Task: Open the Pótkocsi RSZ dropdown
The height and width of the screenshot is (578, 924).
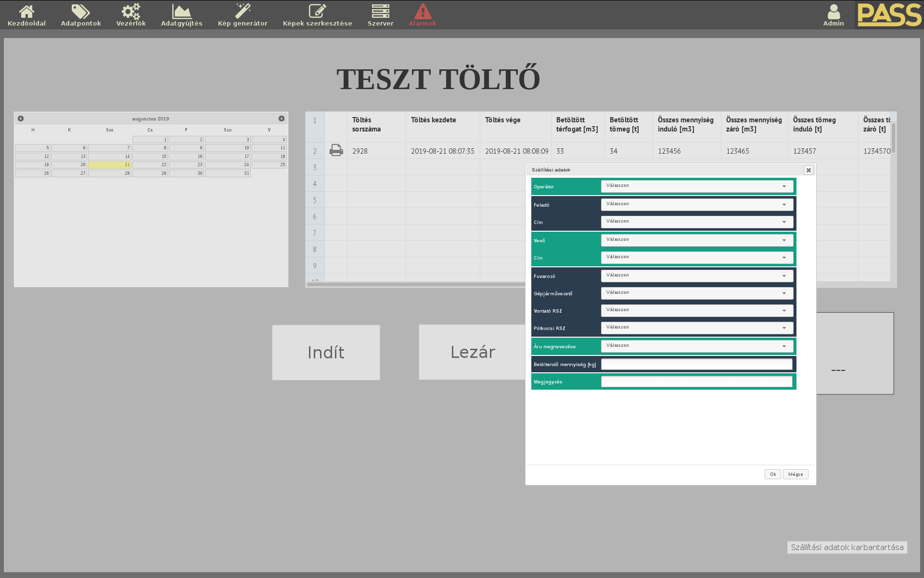Action: coord(697,328)
